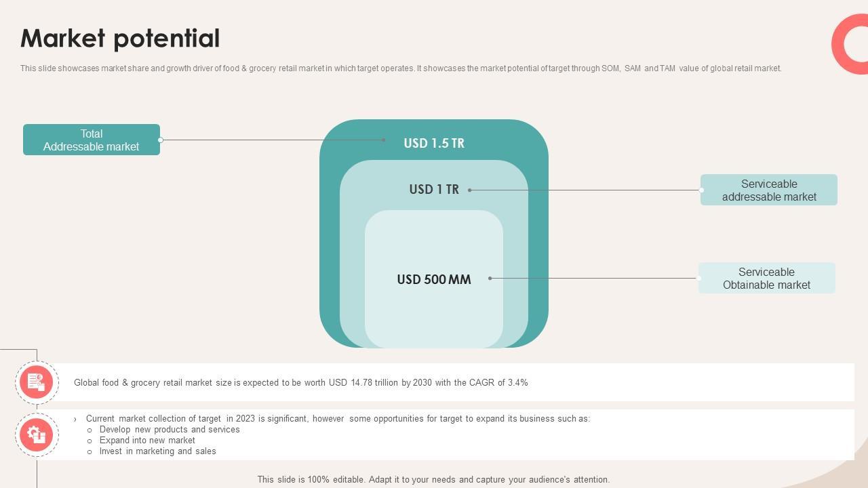This screenshot has height=488, width=868.
Task: Select the 'Develop new products and services' bullet
Action: click(170, 430)
